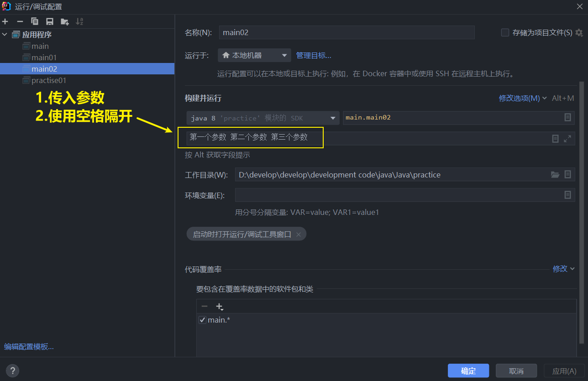Viewport: 588px width, 381px height.
Task: Click the 编辑配置模板... link
Action: [x=28, y=347]
